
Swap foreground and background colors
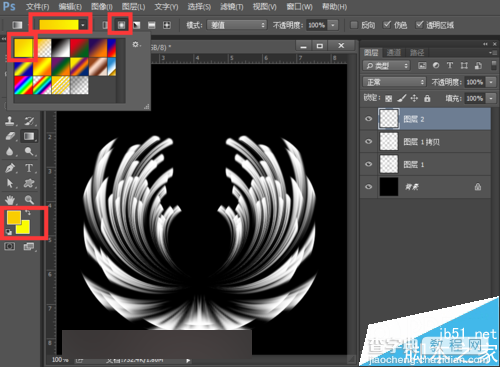[x=28, y=212]
